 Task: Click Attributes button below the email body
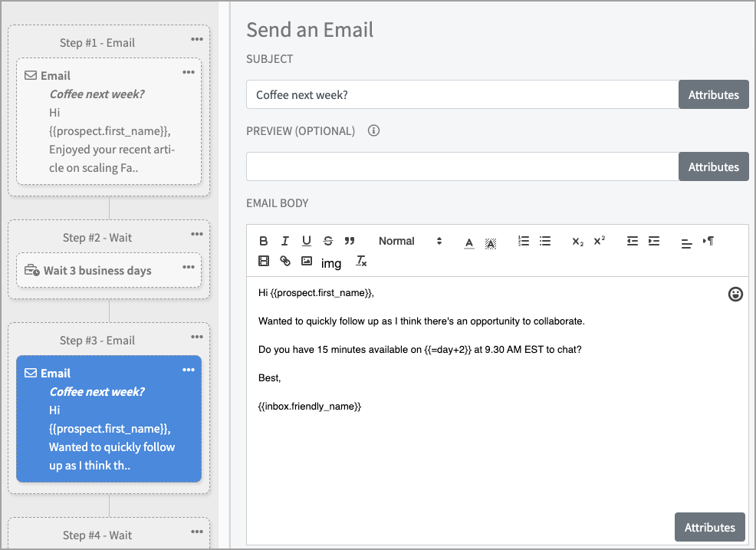tap(709, 527)
